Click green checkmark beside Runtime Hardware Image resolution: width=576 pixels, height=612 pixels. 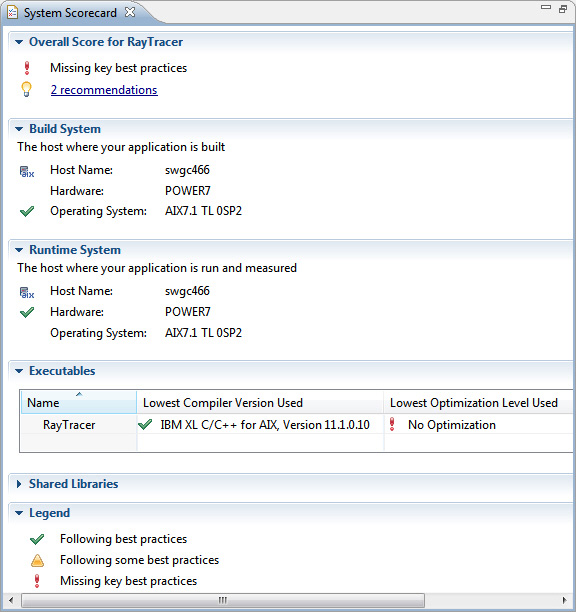pyautogui.click(x=27, y=312)
